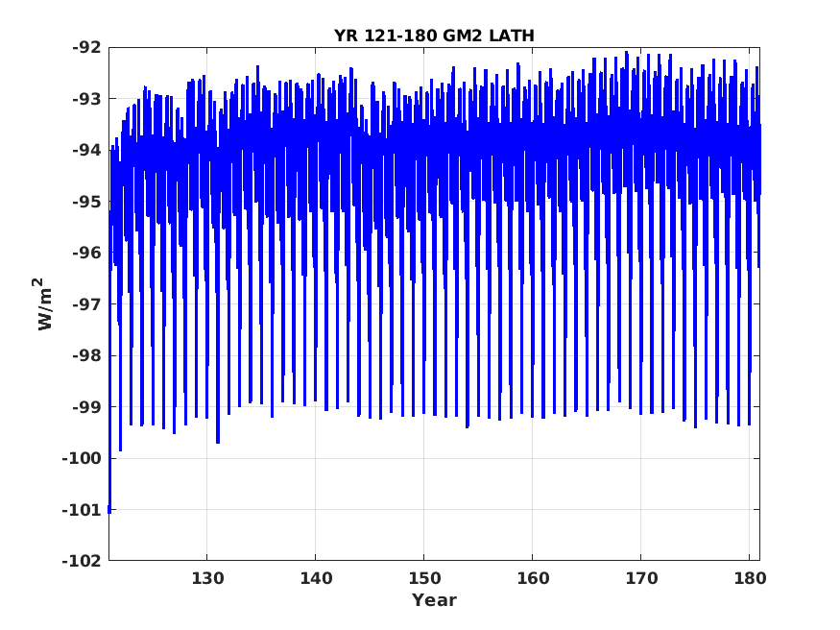This screenshot has width=840, height=630.
Task: Click the y-axis tick label '-95'
Action: [86, 202]
